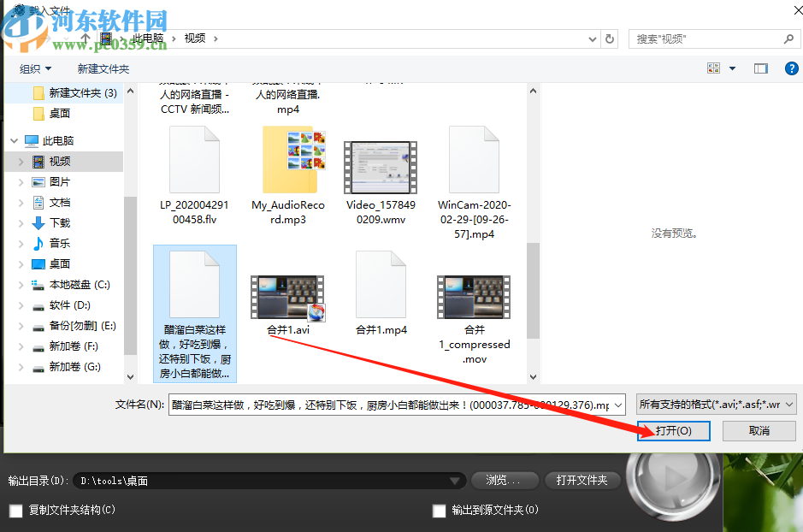803x532 pixels.
Task: Select the 桌面 quick access folder
Action: (x=59, y=114)
